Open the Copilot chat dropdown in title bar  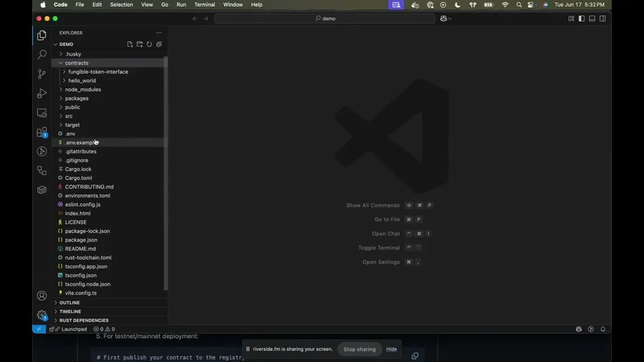pyautogui.click(x=446, y=18)
